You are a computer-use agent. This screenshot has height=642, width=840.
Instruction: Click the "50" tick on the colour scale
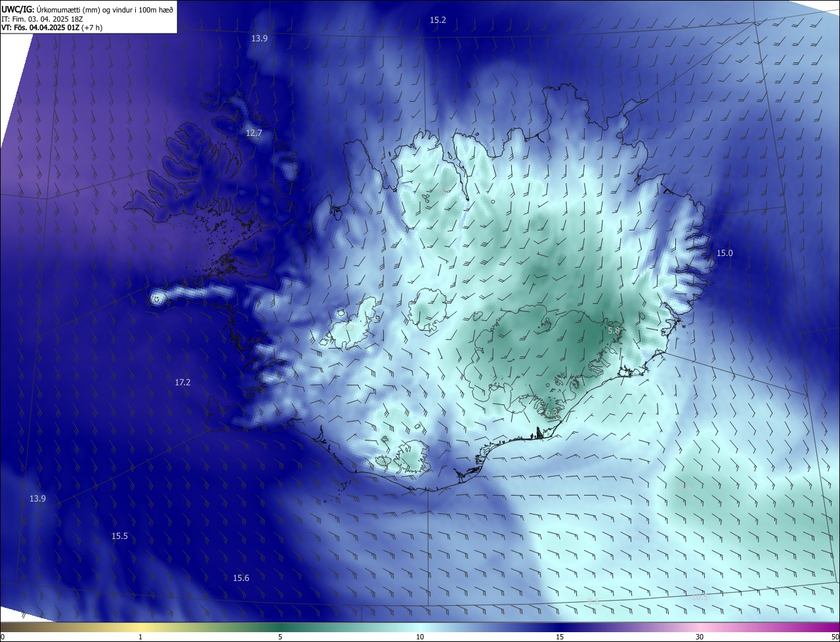[835, 637]
